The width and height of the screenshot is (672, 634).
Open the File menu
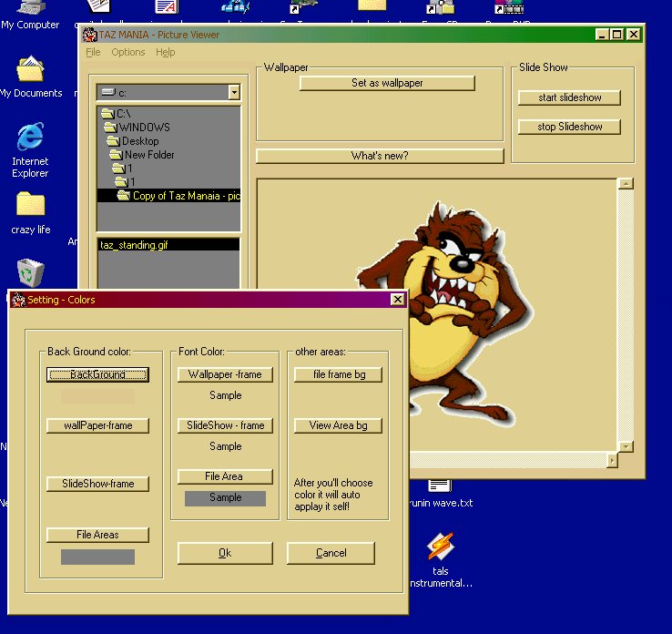click(93, 52)
